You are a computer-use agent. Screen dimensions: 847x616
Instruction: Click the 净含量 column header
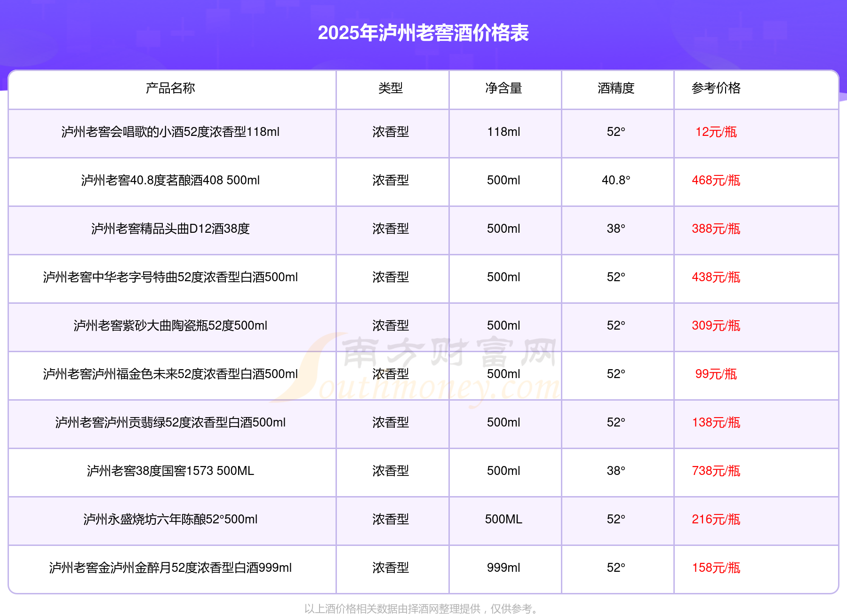point(503,88)
